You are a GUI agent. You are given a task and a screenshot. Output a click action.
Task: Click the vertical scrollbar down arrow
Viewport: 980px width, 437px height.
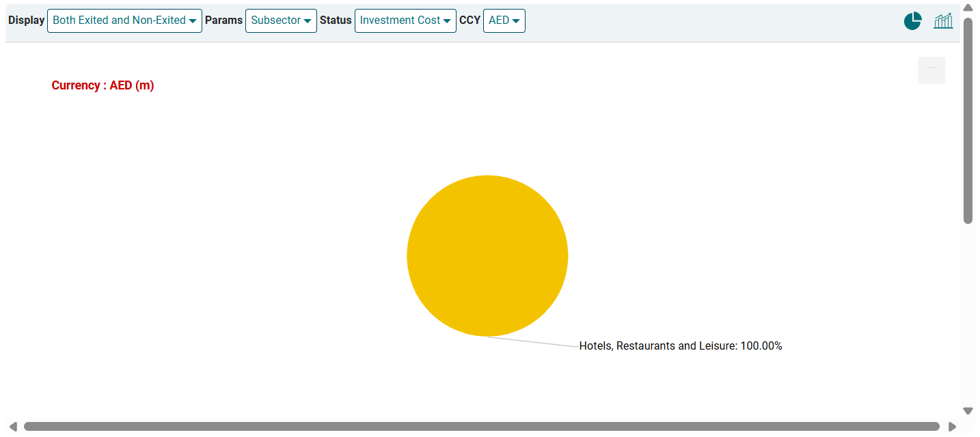pos(968,411)
